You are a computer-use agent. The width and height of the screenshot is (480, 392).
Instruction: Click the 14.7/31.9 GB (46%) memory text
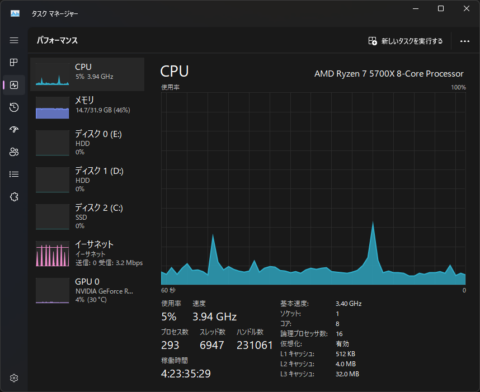pyautogui.click(x=103, y=110)
